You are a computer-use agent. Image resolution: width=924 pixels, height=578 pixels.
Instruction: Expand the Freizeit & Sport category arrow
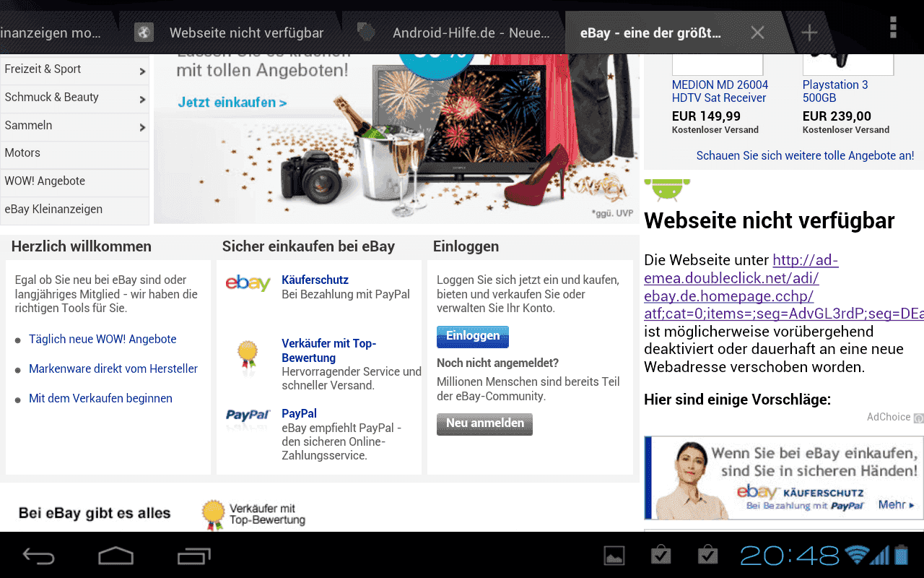[142, 71]
